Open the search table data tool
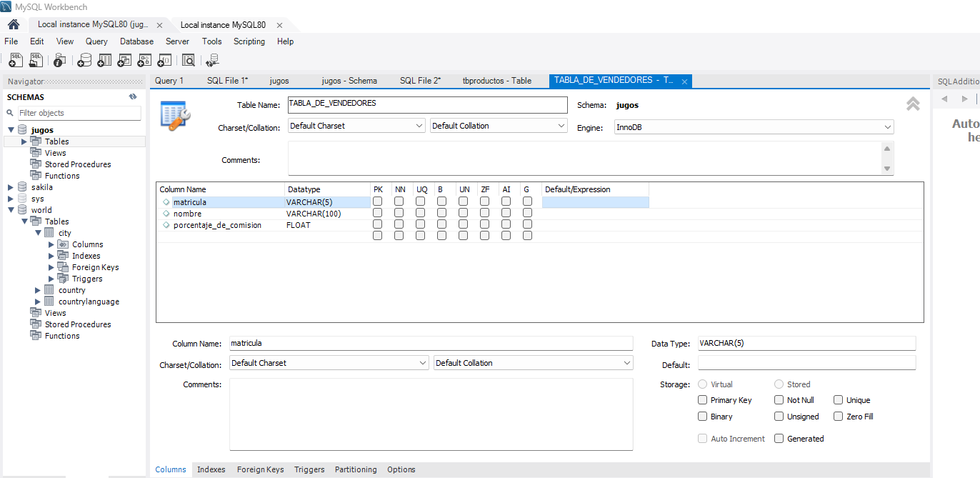Screen dimensions: 980x478 pyautogui.click(x=189, y=61)
